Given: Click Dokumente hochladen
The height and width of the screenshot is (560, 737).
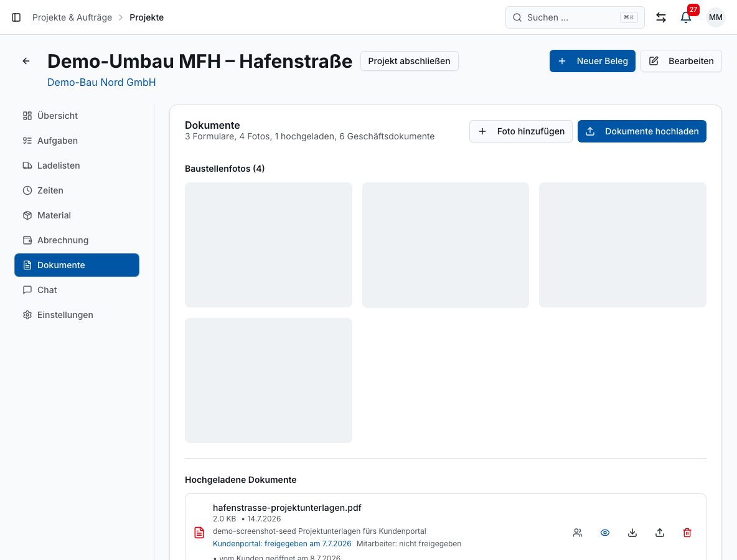Looking at the screenshot, I should click(x=642, y=131).
